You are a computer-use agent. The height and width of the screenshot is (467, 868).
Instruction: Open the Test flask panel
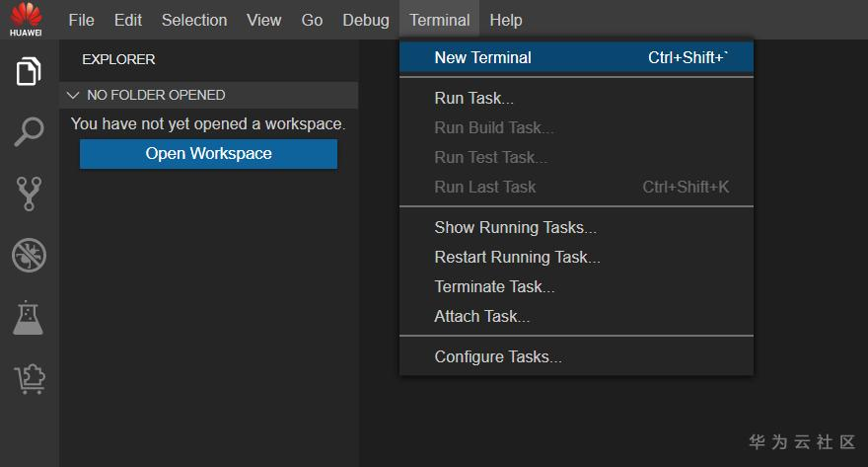tap(29, 317)
